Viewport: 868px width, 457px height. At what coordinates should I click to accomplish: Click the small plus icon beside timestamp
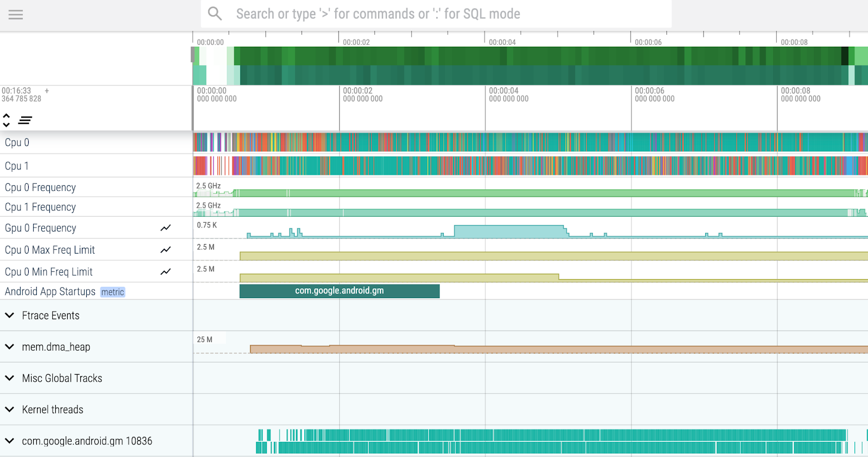47,91
